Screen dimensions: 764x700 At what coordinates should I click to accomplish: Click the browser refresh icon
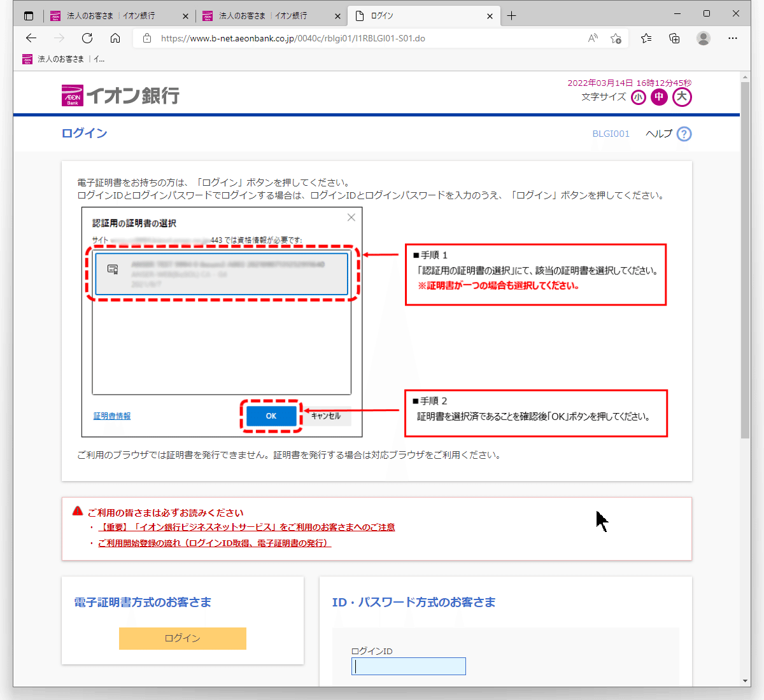pyautogui.click(x=87, y=38)
